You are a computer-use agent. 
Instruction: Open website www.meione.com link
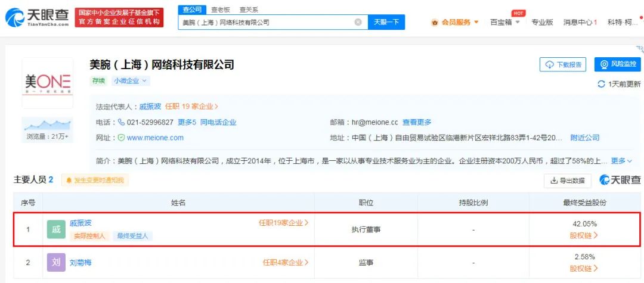(155, 138)
